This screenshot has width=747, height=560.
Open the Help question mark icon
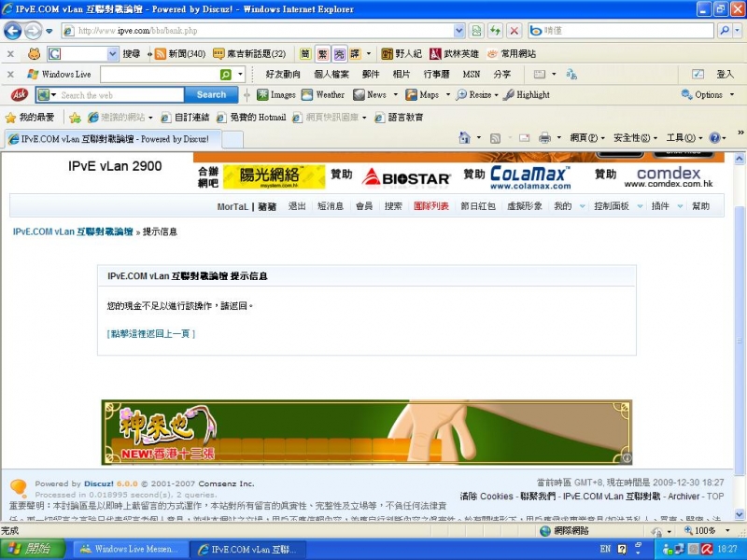click(714, 138)
